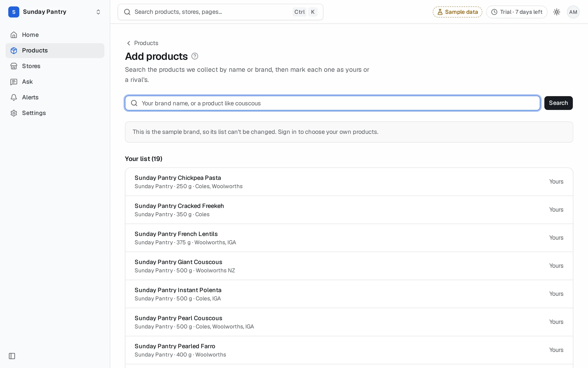Select the Sunday Pantry Pearled Farro row
The height and width of the screenshot is (368, 588).
point(349,350)
